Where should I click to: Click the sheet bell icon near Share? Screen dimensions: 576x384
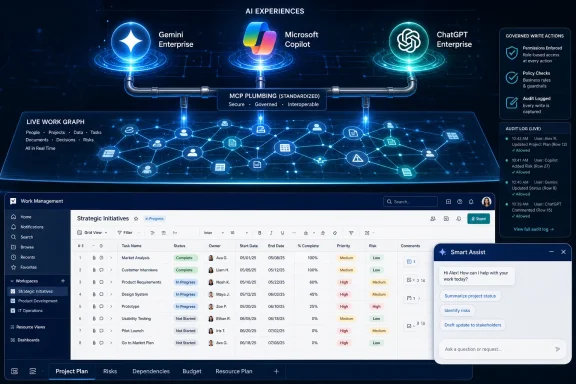458,219
